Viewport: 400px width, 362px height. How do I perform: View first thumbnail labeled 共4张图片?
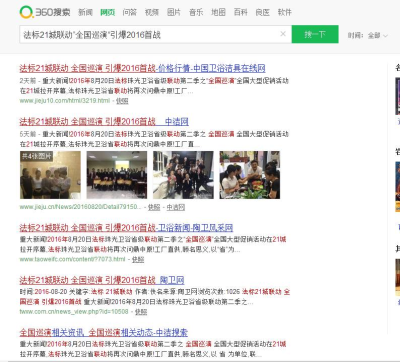(50, 175)
